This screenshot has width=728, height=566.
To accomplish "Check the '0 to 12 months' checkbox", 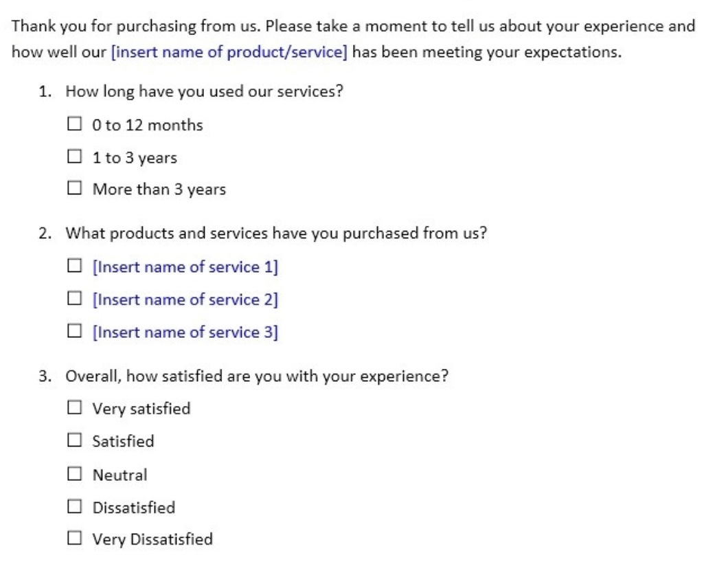I will (73, 125).
